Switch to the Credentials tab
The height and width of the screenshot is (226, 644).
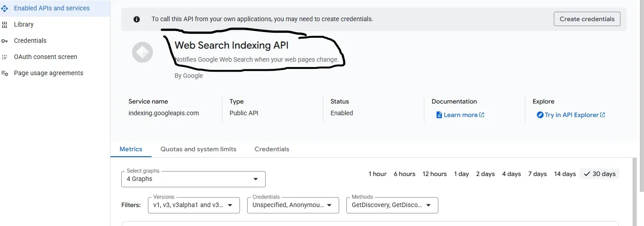tap(272, 149)
